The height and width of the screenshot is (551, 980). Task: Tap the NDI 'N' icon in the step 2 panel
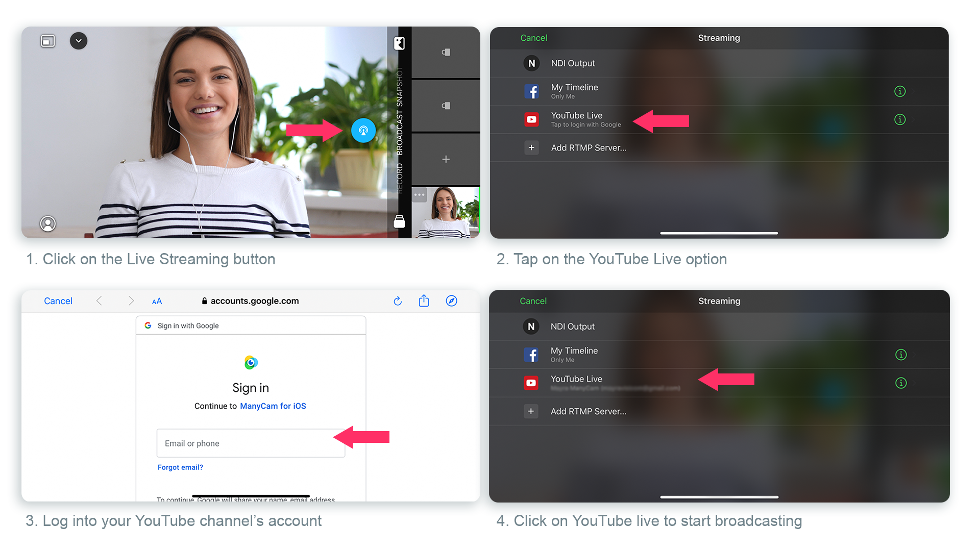tap(531, 63)
